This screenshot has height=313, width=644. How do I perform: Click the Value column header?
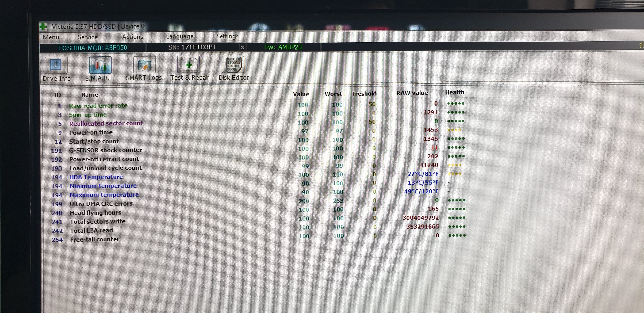pyautogui.click(x=301, y=94)
